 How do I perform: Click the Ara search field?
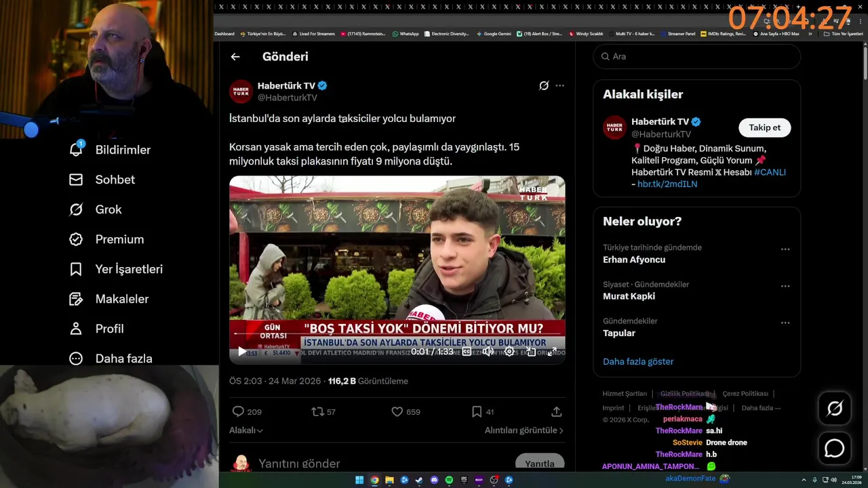tap(697, 56)
